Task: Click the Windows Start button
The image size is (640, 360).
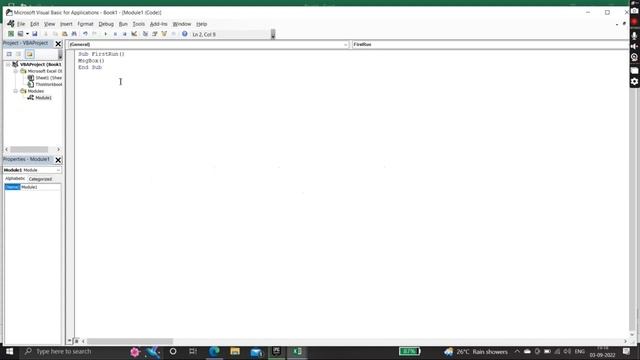Action: click(9, 351)
